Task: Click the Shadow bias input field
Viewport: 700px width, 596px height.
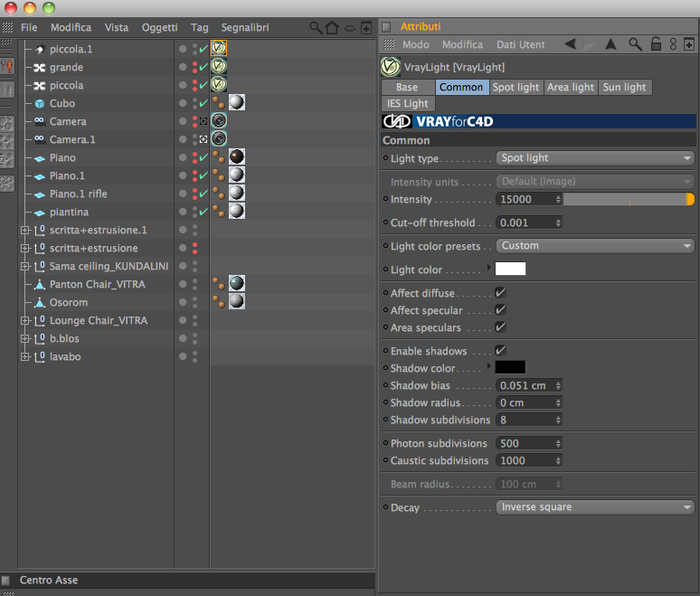Action: point(529,386)
